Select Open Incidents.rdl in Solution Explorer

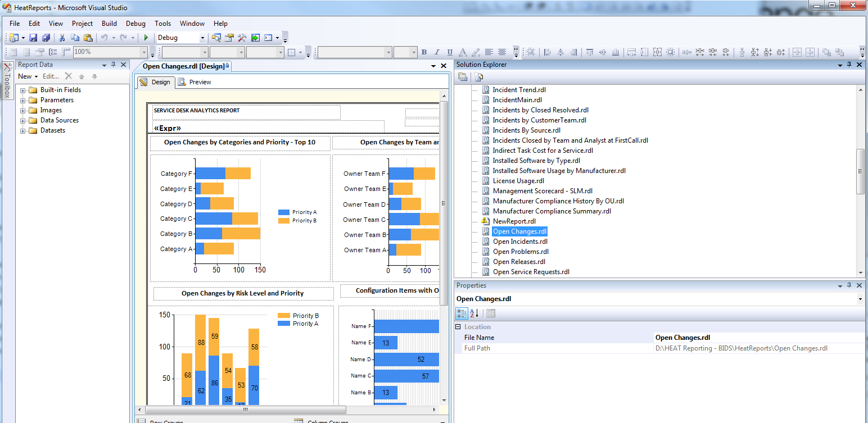tap(519, 241)
